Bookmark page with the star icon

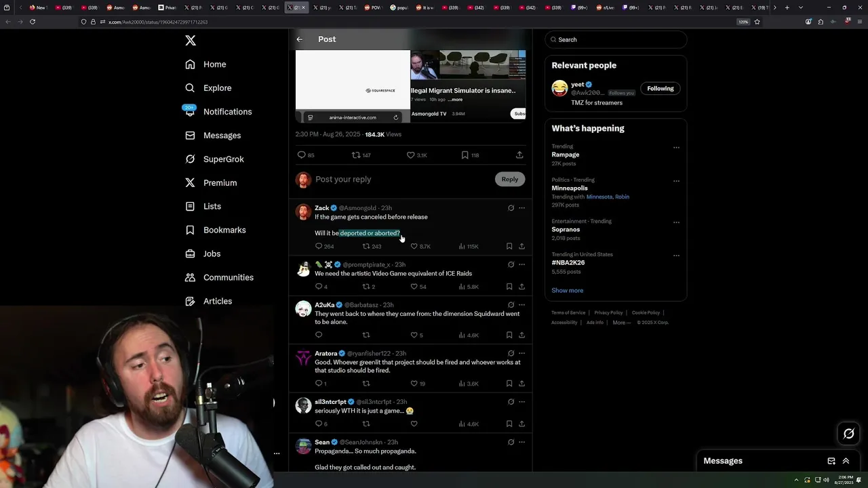point(757,22)
